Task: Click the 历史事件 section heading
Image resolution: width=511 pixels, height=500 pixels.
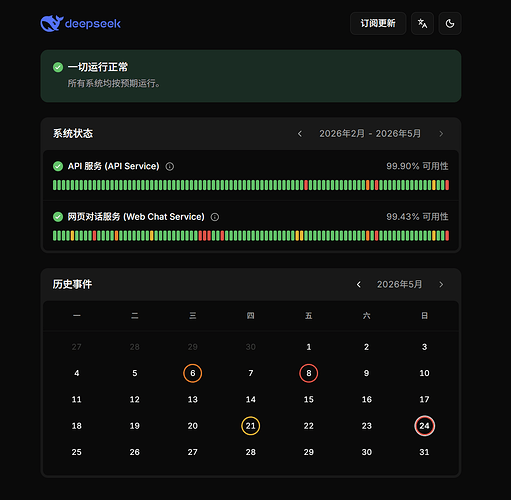Action: tap(72, 284)
